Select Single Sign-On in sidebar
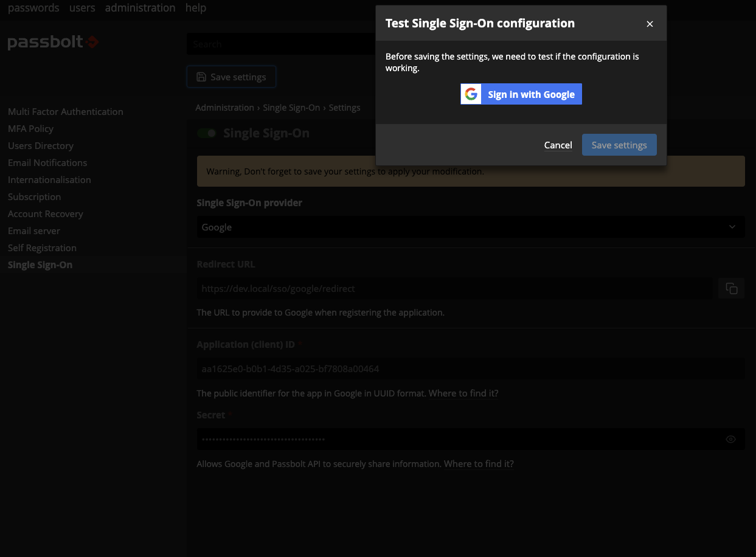This screenshot has height=557, width=756. pos(40,265)
